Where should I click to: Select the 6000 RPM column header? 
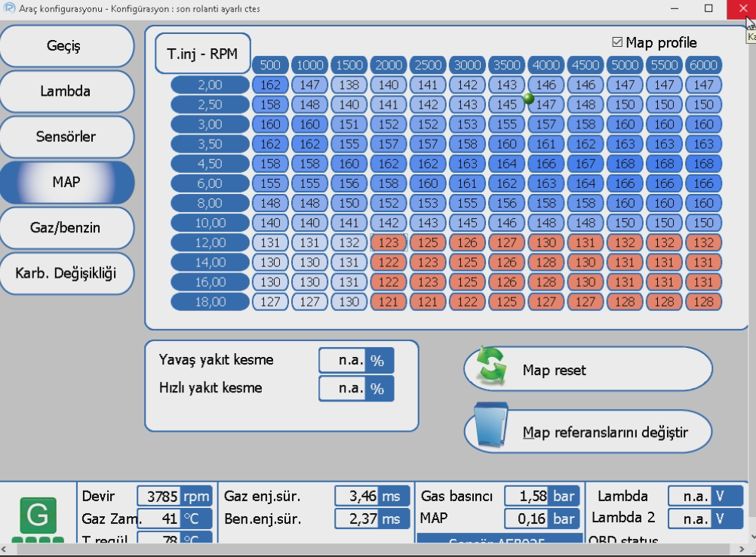pyautogui.click(x=703, y=66)
